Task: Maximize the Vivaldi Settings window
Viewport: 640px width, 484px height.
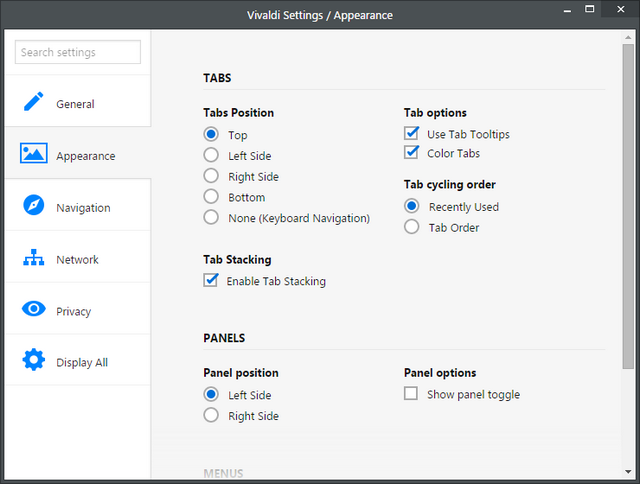Action: 589,9
